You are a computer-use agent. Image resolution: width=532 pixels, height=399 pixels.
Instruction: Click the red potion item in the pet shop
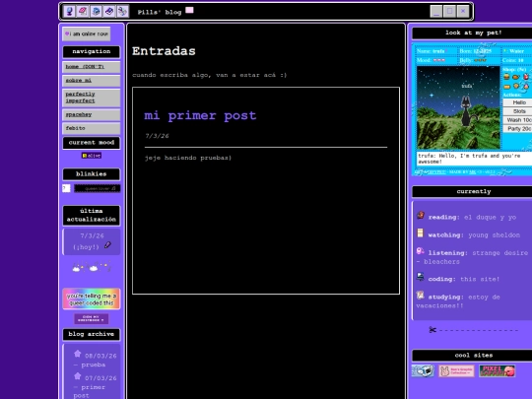tap(526, 77)
